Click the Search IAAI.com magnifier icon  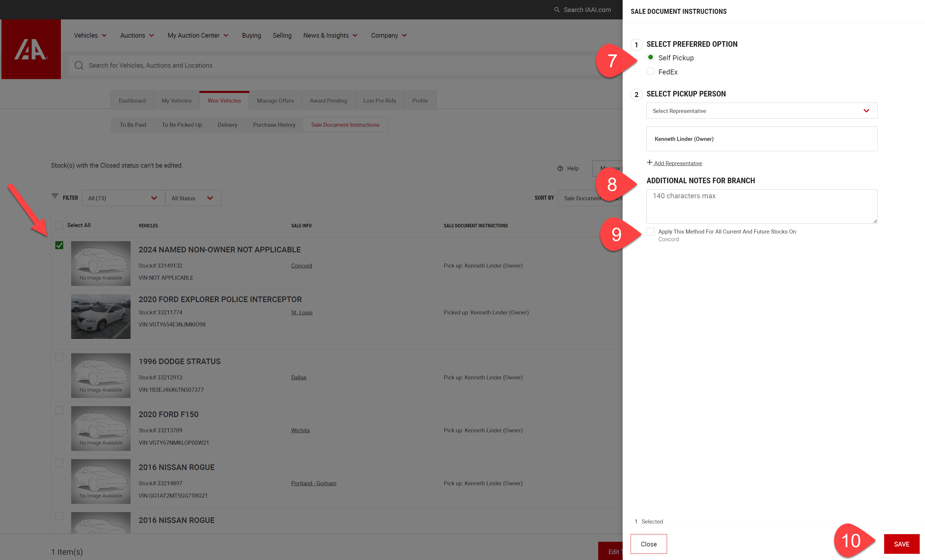click(x=557, y=10)
